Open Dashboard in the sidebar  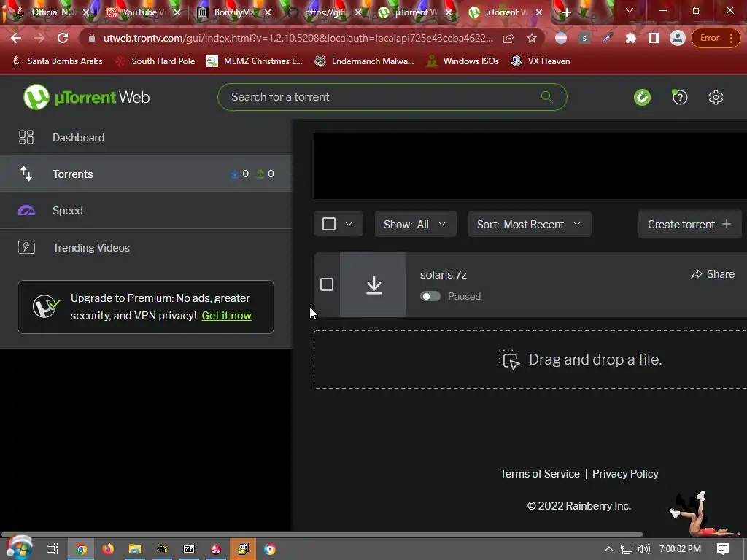pos(146,138)
